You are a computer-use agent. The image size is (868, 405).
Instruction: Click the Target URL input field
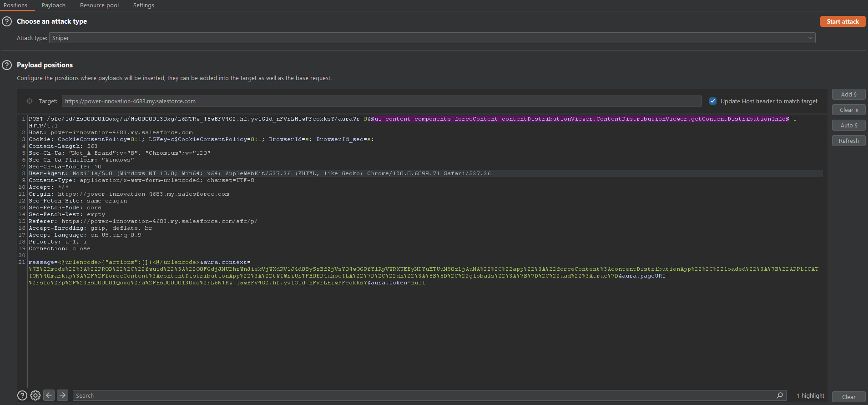click(x=381, y=101)
